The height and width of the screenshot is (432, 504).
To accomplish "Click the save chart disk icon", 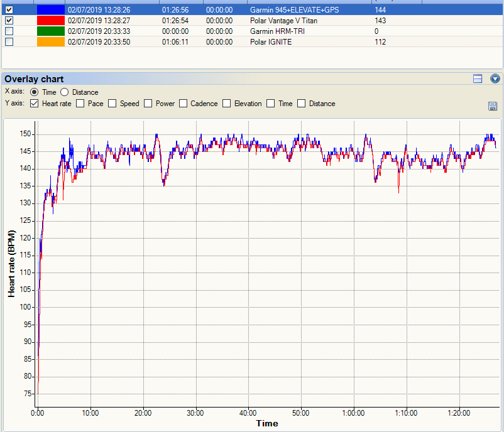I will coord(493,106).
